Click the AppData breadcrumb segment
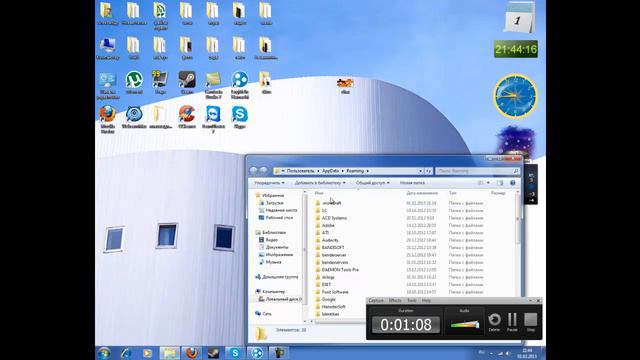The height and width of the screenshot is (360, 640). (x=330, y=171)
